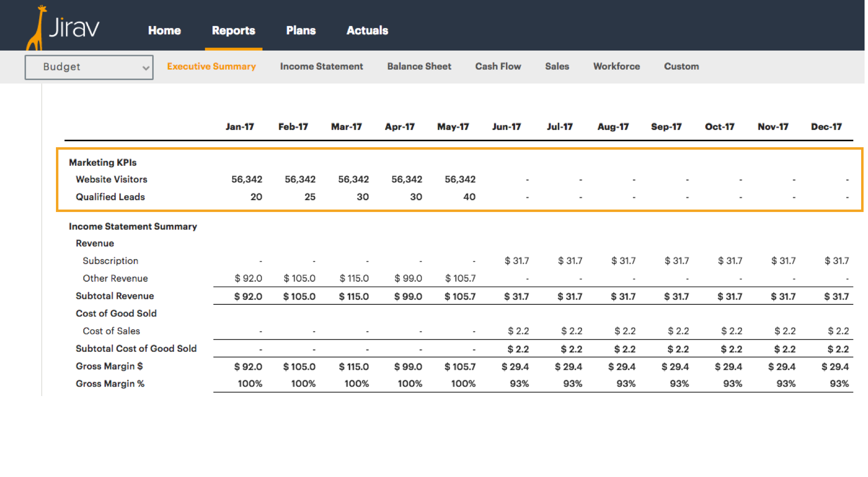
Task: Click the Jan-17 column header
Action: click(240, 126)
